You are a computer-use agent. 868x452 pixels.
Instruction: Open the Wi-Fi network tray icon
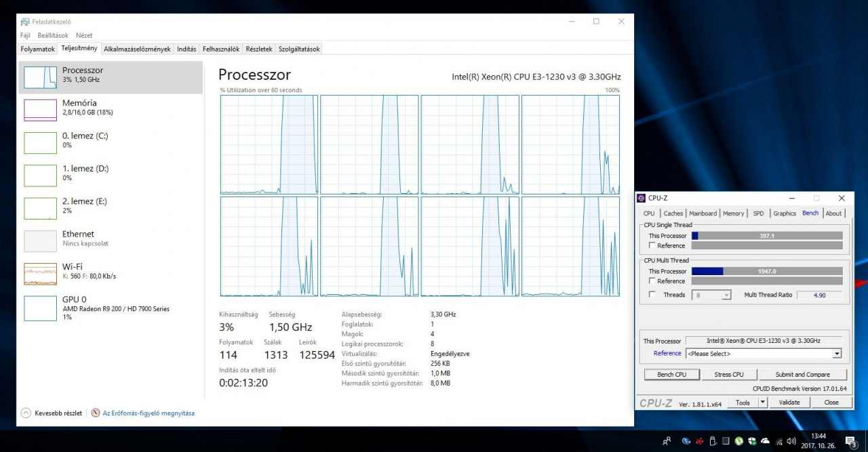coord(778,441)
